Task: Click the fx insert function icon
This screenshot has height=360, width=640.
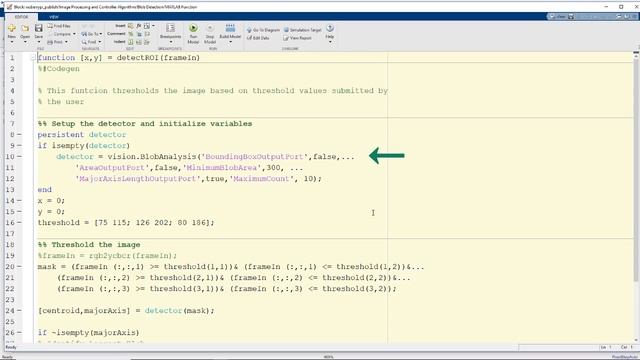Action: (x=139, y=26)
